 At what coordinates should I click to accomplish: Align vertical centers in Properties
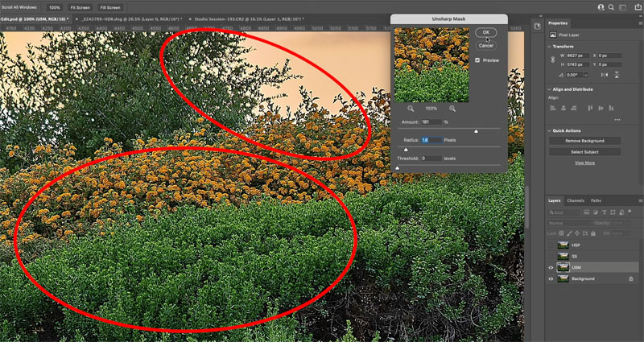(x=601, y=108)
